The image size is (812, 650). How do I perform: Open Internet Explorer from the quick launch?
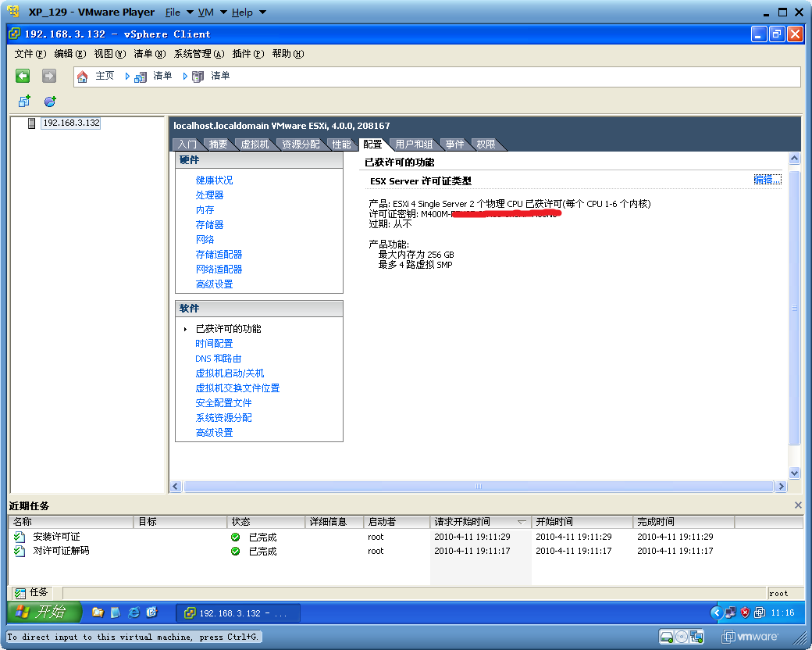tap(134, 612)
